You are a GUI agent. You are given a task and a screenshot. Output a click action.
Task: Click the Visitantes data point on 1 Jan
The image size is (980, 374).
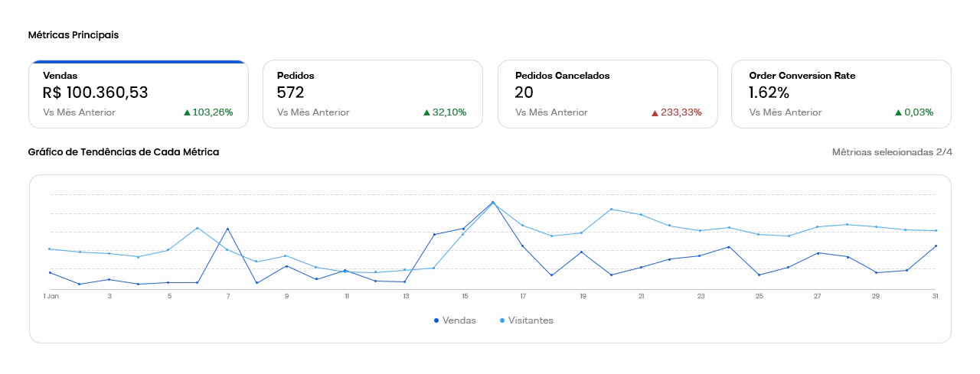50,249
